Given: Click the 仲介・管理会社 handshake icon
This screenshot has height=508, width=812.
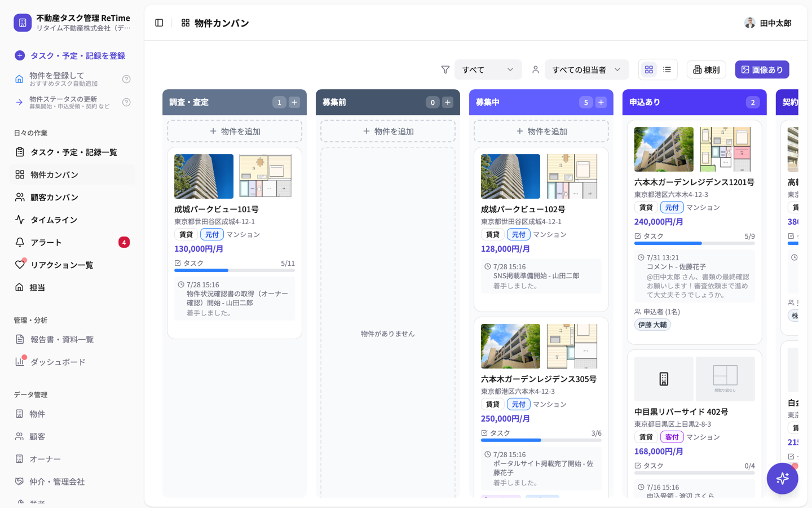Looking at the screenshot, I should (x=20, y=481).
